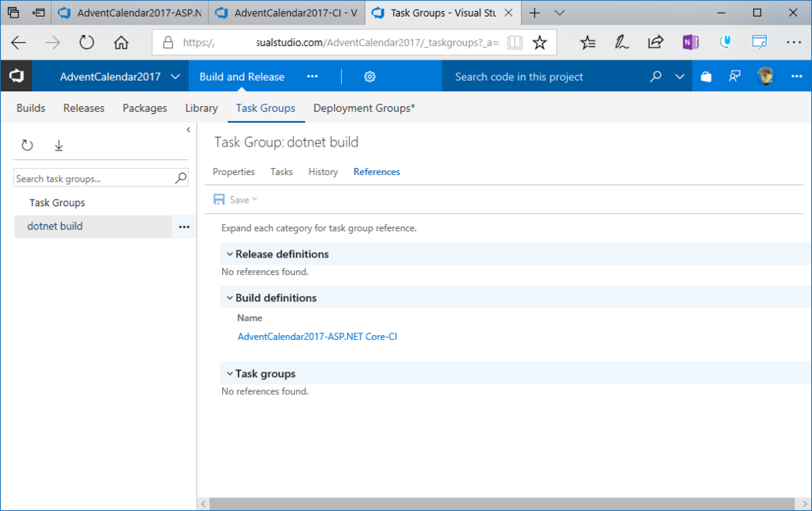This screenshot has height=511, width=812.
Task: Show tab list chevron in browser
Action: point(559,13)
